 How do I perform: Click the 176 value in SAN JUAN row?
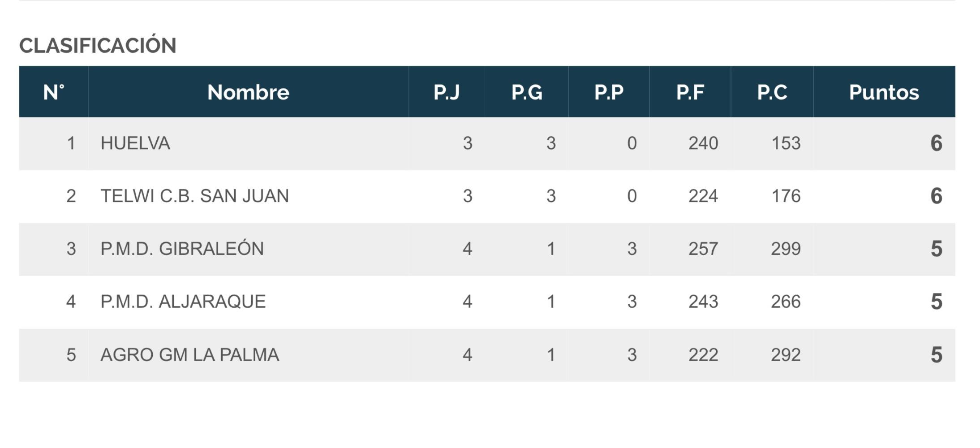[786, 196]
